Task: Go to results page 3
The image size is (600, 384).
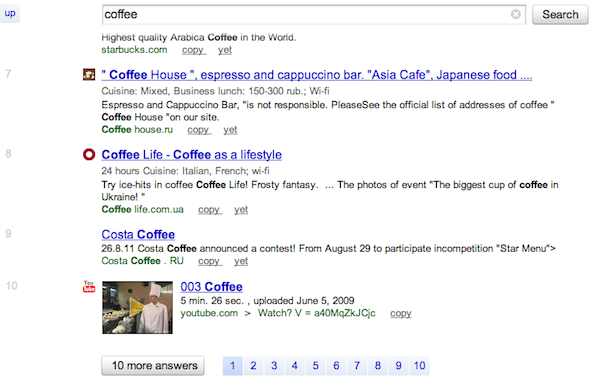Action: coord(274,366)
